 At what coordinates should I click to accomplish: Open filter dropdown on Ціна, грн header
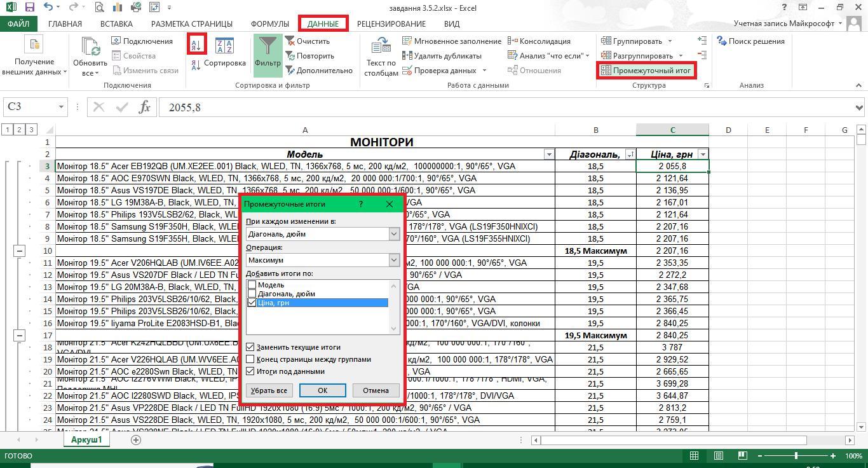703,155
